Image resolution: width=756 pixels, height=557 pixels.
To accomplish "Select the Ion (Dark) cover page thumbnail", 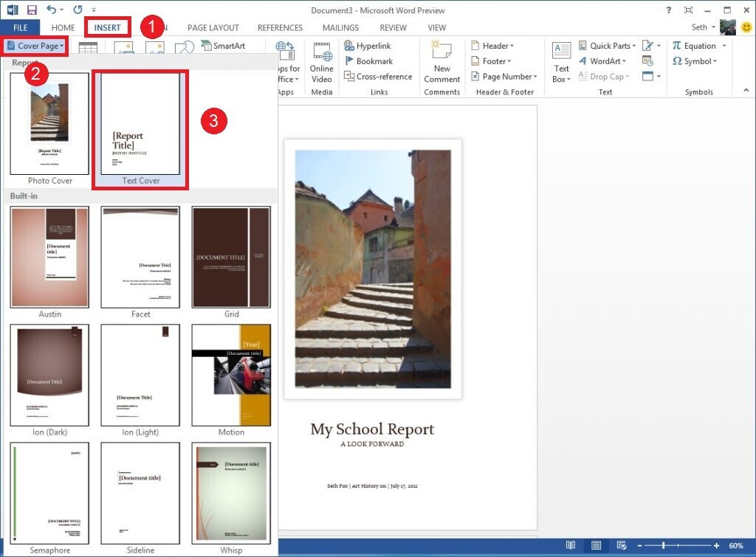I will [49, 375].
